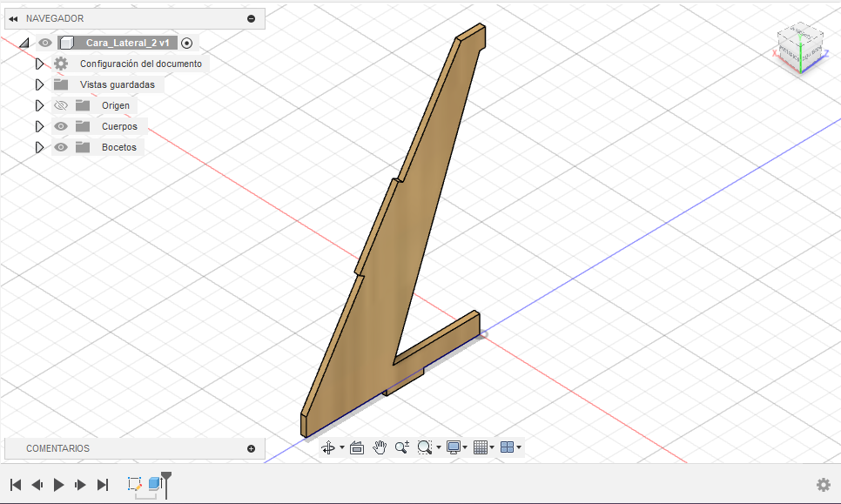Select Configuración del documento label
Image resolution: width=841 pixels, height=504 pixels.
click(141, 64)
